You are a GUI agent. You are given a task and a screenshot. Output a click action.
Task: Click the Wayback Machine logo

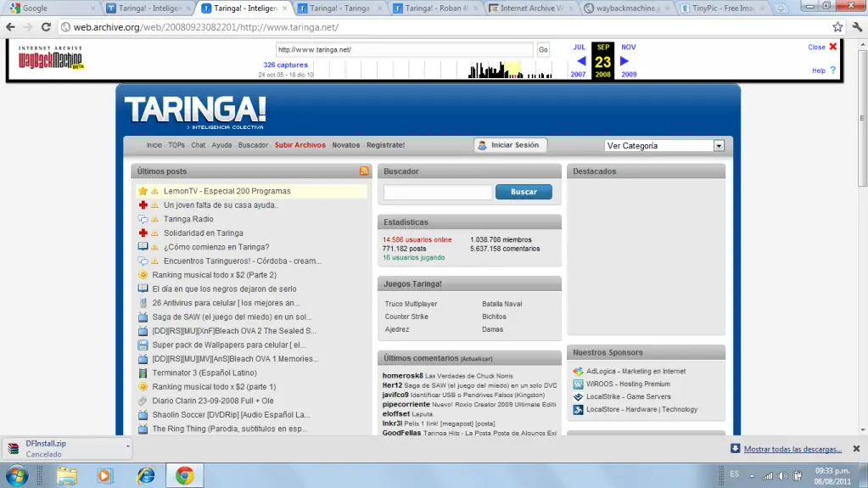point(50,58)
